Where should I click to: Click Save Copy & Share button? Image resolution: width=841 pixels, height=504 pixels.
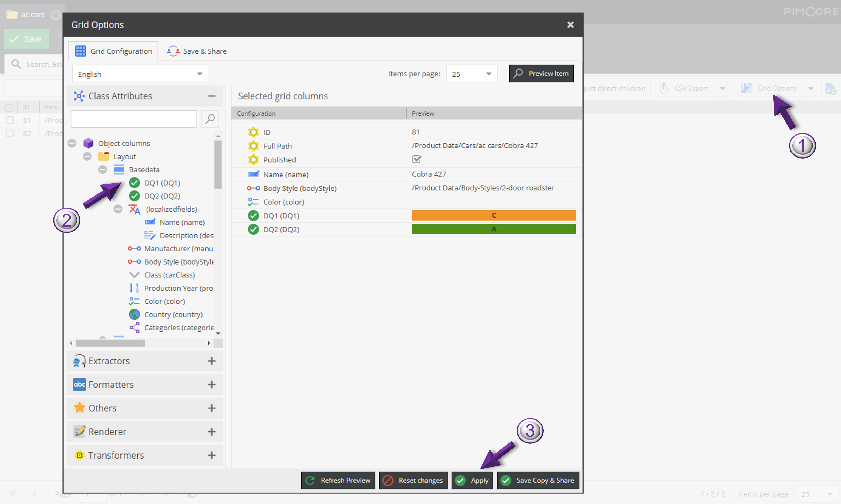pyautogui.click(x=538, y=480)
